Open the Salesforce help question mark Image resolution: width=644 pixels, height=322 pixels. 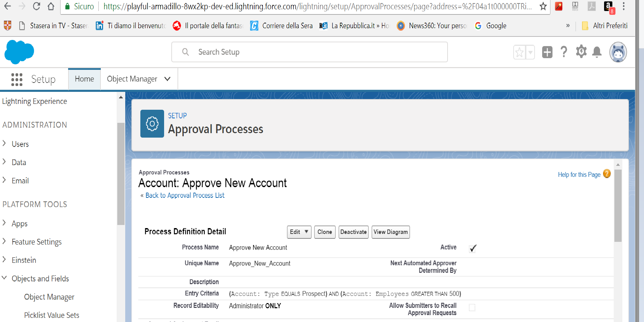click(564, 52)
